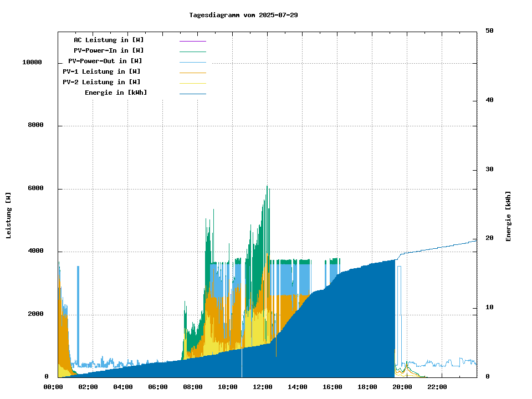Click the Energie in [kWh] legend label
Image resolution: width=532 pixels, height=399 pixels.
pos(116,93)
